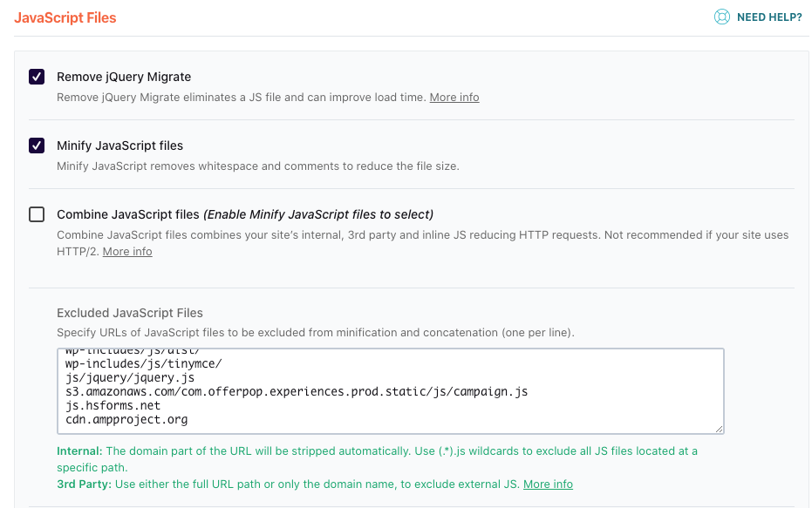Open More info link for 3rd Party exclusions
Screen dimensions: 812x508
click(x=548, y=484)
